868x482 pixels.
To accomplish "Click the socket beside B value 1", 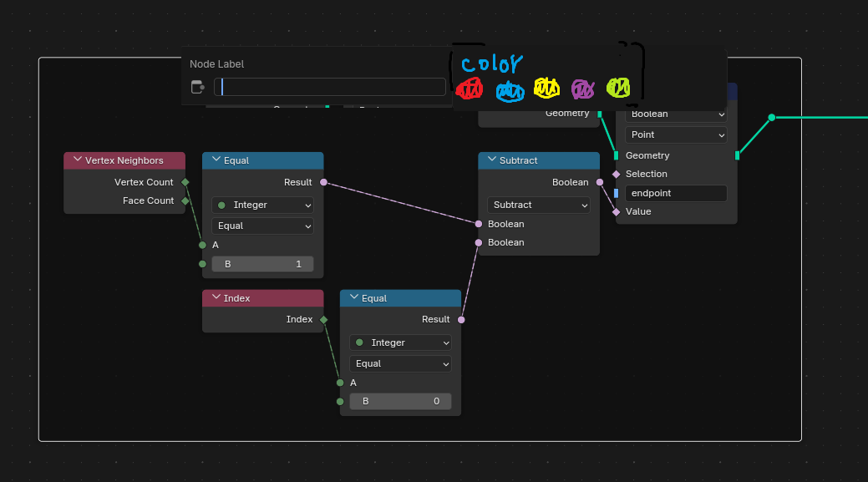I will (203, 264).
